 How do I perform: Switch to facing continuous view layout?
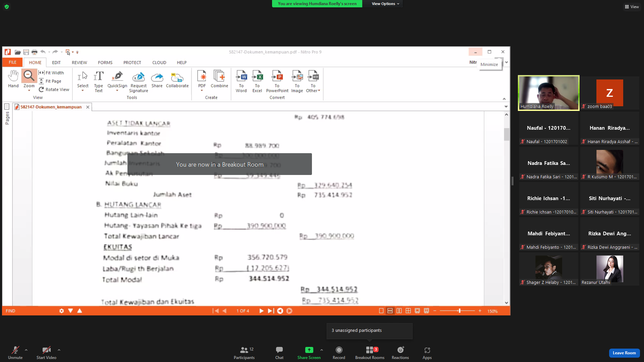pyautogui.click(x=408, y=311)
